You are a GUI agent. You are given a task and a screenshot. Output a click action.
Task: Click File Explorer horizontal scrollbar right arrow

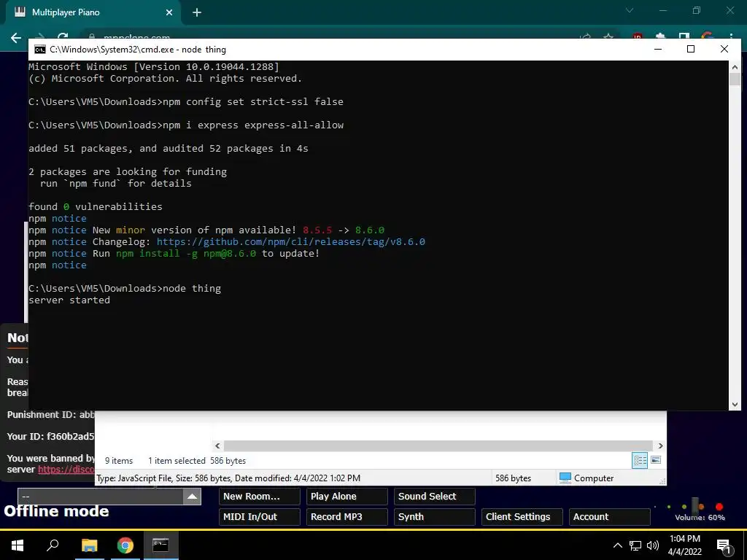[x=660, y=446]
